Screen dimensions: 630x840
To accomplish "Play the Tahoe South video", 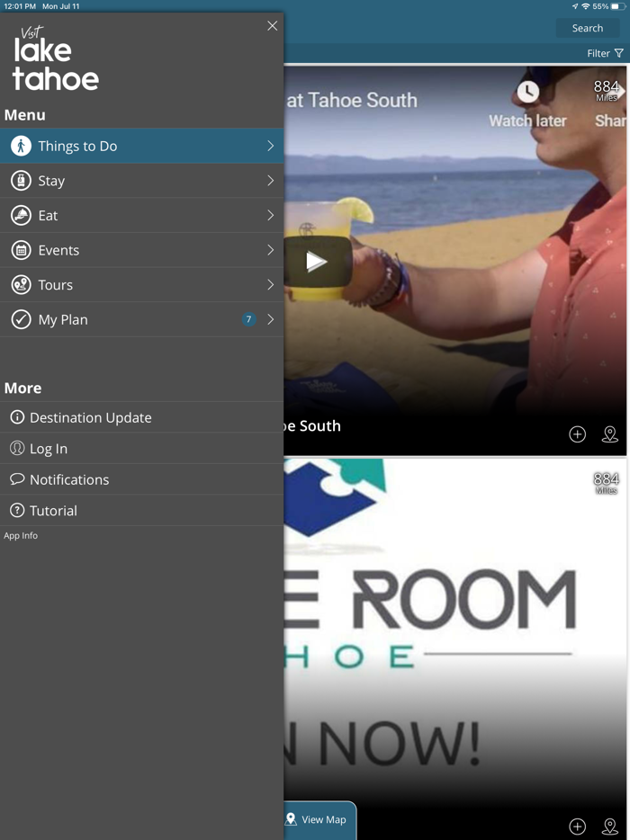I will (x=316, y=262).
